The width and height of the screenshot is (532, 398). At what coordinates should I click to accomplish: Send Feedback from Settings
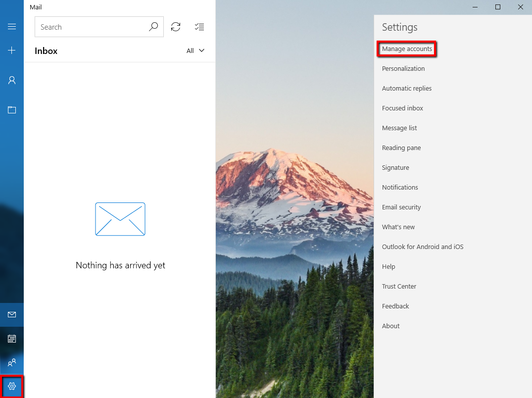pos(395,306)
